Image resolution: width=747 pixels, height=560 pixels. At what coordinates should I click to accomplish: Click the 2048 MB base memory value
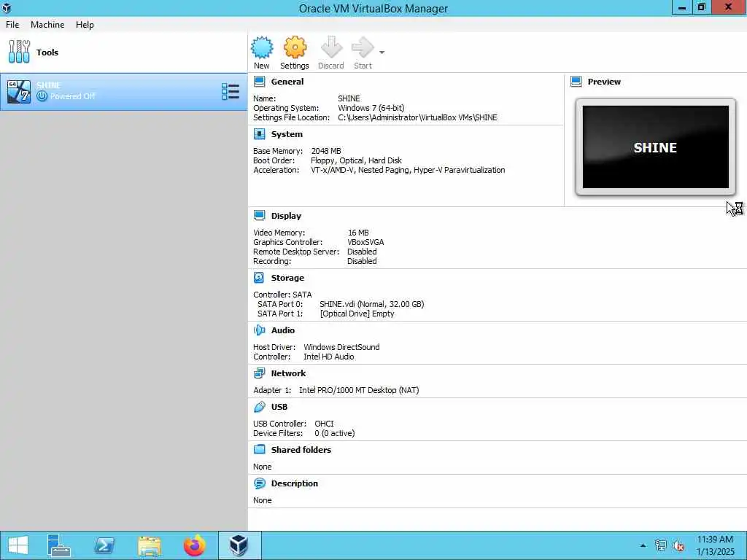tap(326, 151)
